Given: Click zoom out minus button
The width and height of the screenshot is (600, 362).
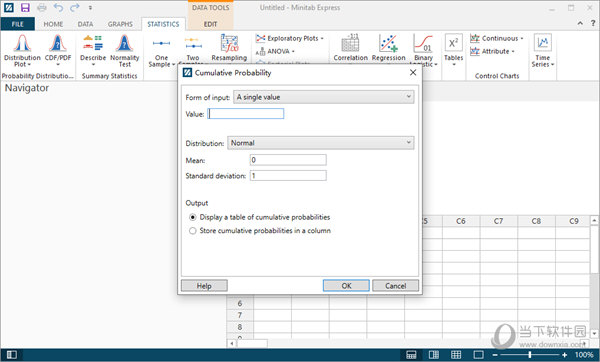Looking at the screenshot, I should pos(494,355).
